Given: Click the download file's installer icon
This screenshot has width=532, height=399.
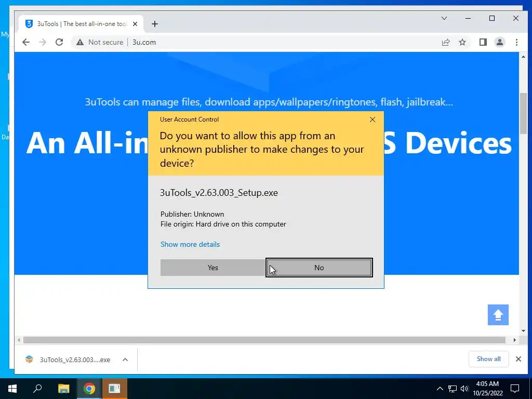Looking at the screenshot, I should click(x=29, y=360).
